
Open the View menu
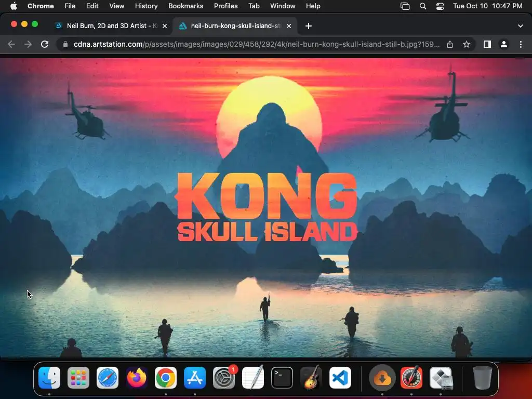click(117, 6)
